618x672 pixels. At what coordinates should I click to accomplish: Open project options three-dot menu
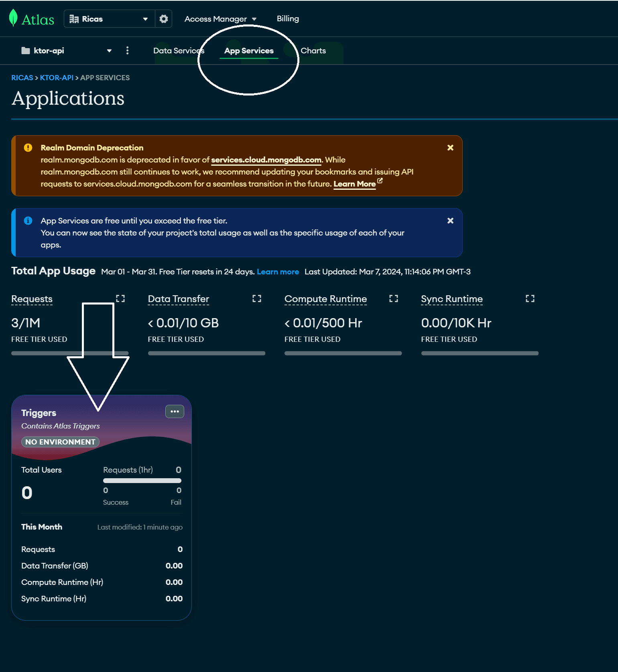pyautogui.click(x=128, y=51)
